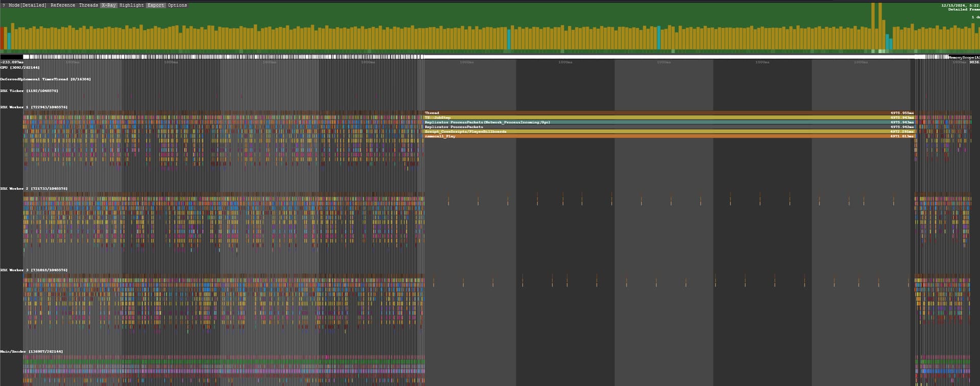Open the Reference menu
Image resolution: width=980 pixels, height=386 pixels.
click(x=63, y=5)
